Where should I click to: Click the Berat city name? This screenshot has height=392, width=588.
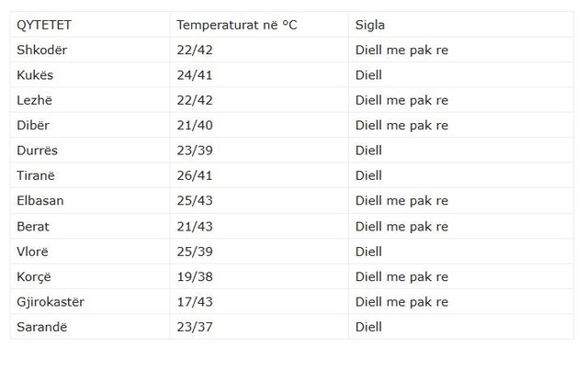(x=33, y=226)
